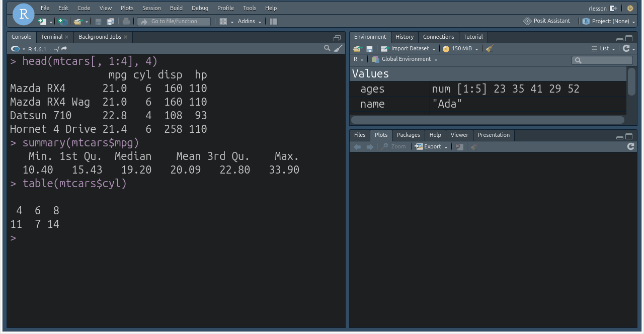
Task: Switch to the Tutorial tab
Action: (473, 37)
